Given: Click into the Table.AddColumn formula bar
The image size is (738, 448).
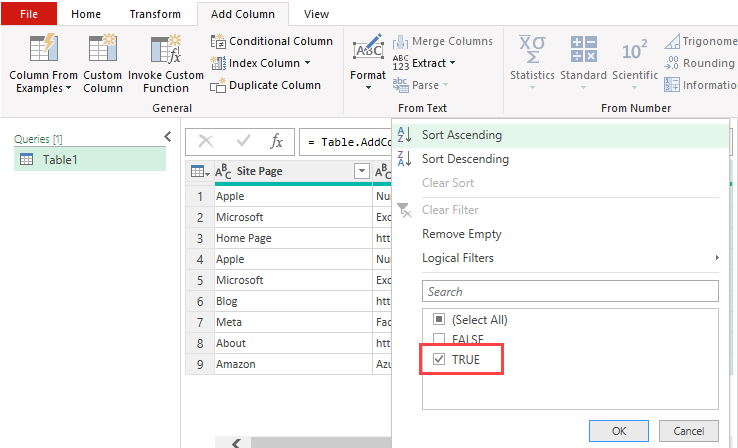Looking at the screenshot, I should [346, 142].
